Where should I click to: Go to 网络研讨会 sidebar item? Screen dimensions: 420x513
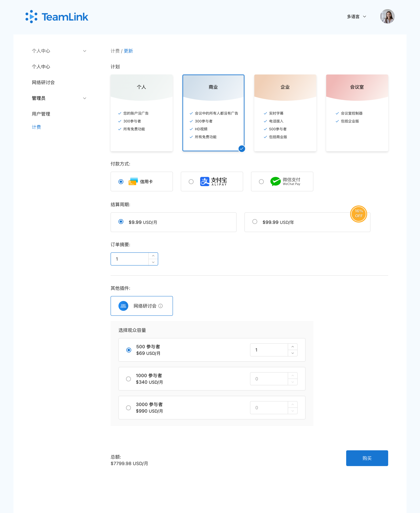point(43,83)
